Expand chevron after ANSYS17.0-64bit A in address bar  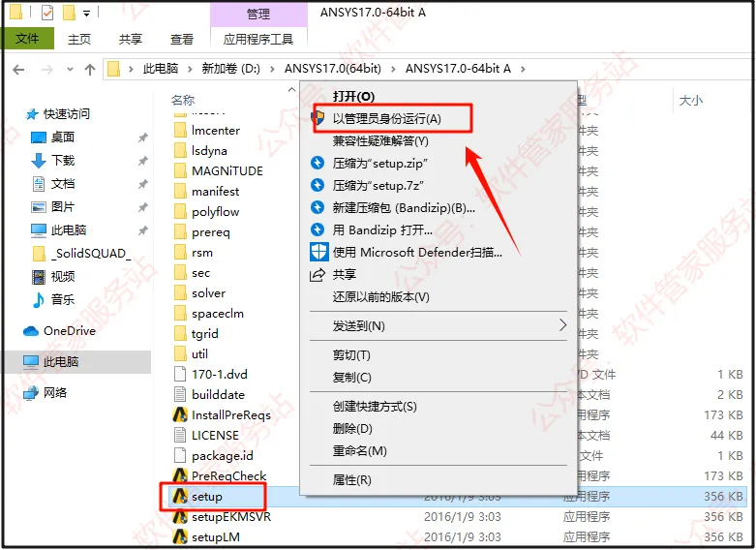(523, 69)
